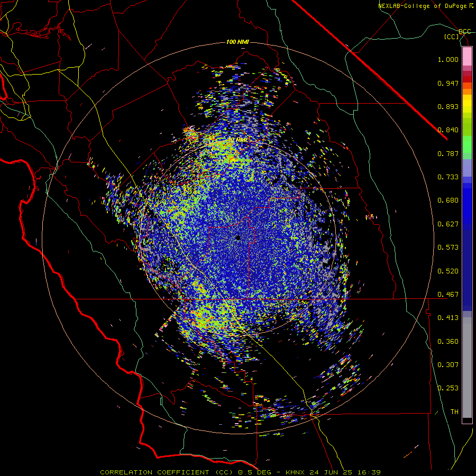Click the TH threshold label
The image size is (476, 476).
point(454,412)
